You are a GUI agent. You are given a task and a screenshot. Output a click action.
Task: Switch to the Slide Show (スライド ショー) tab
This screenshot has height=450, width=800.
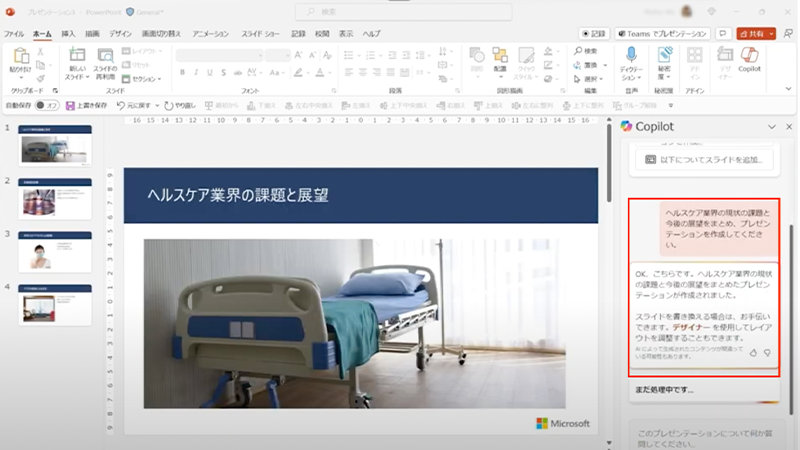258,33
